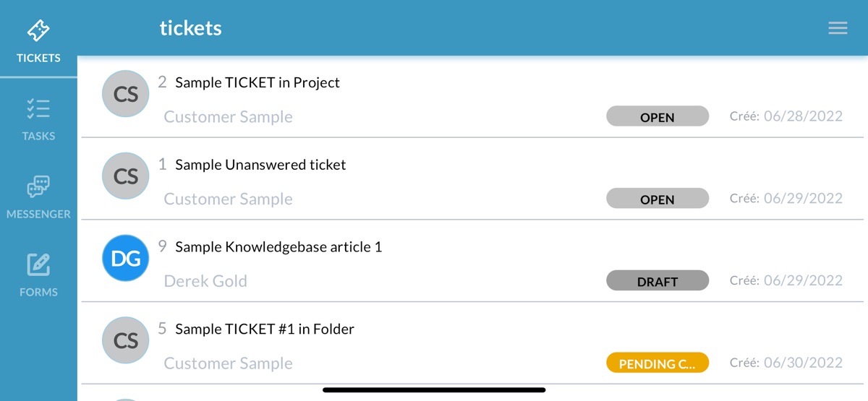Open 'Sample TICKET #1 in Folder'
This screenshot has height=401, width=868.
[265, 329]
